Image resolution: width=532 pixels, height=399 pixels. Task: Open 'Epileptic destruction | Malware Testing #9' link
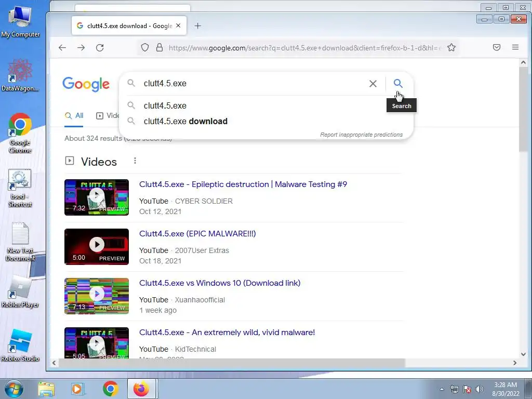click(243, 184)
